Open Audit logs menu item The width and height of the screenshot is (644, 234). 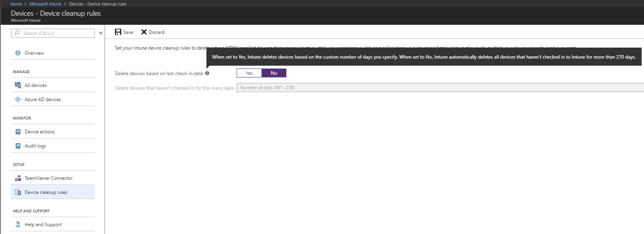(35, 146)
